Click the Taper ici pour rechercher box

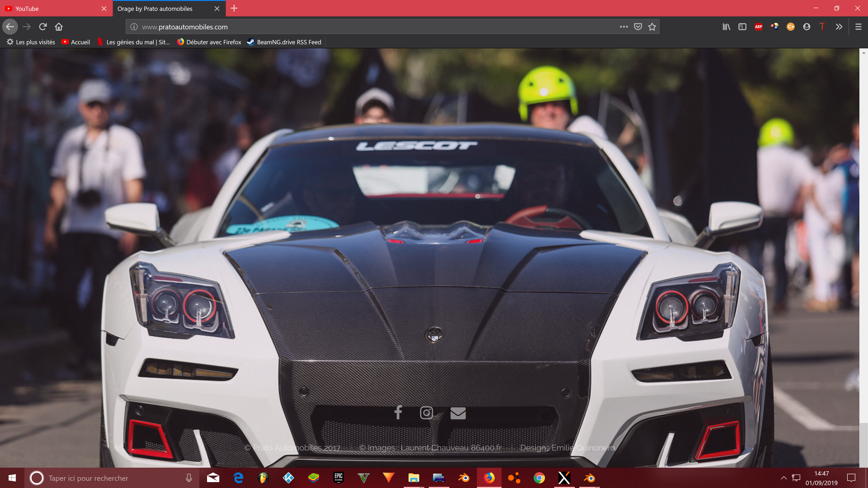[111, 478]
